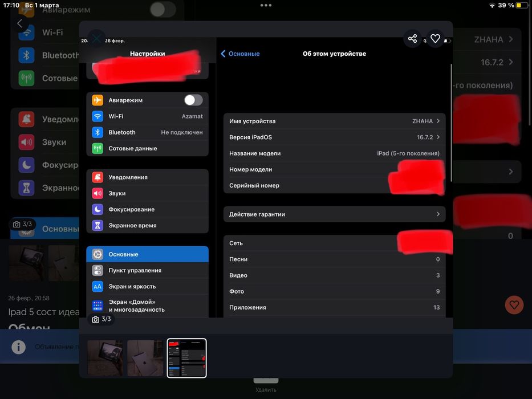
Task: Click the Экран «Домой» grid icon
Action: [x=98, y=306]
